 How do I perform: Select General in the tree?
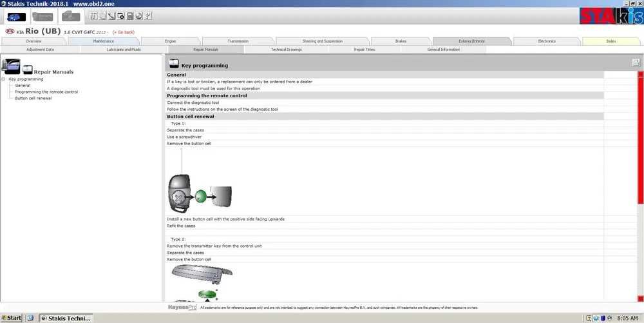[x=23, y=86]
